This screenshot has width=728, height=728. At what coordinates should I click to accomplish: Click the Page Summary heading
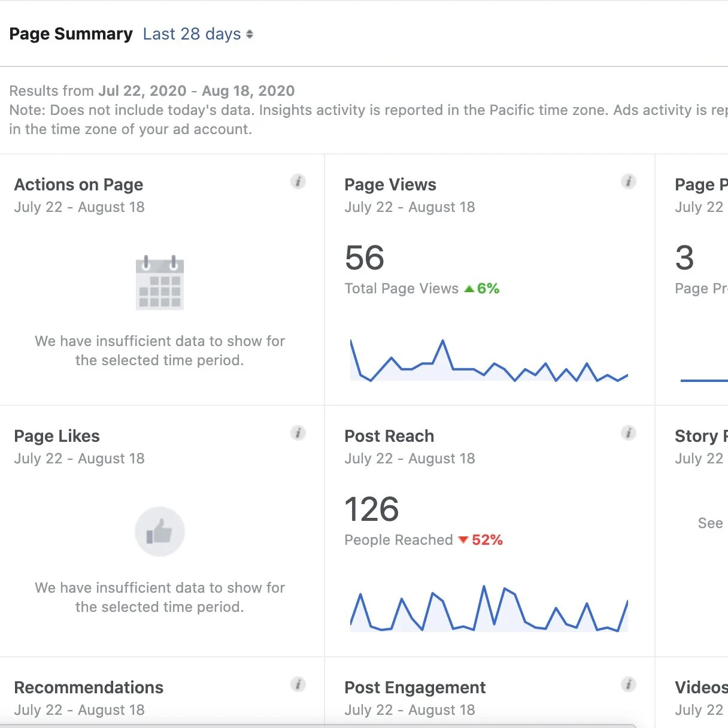[x=71, y=34]
